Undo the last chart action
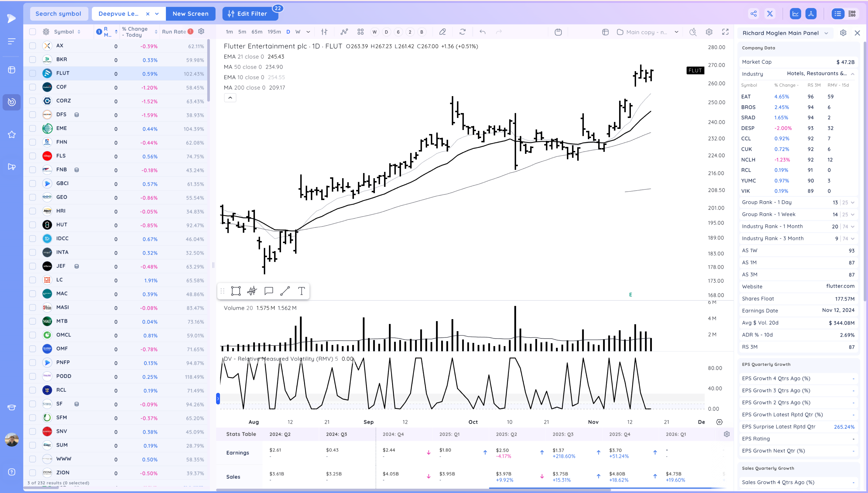868x493 pixels. [x=482, y=32]
